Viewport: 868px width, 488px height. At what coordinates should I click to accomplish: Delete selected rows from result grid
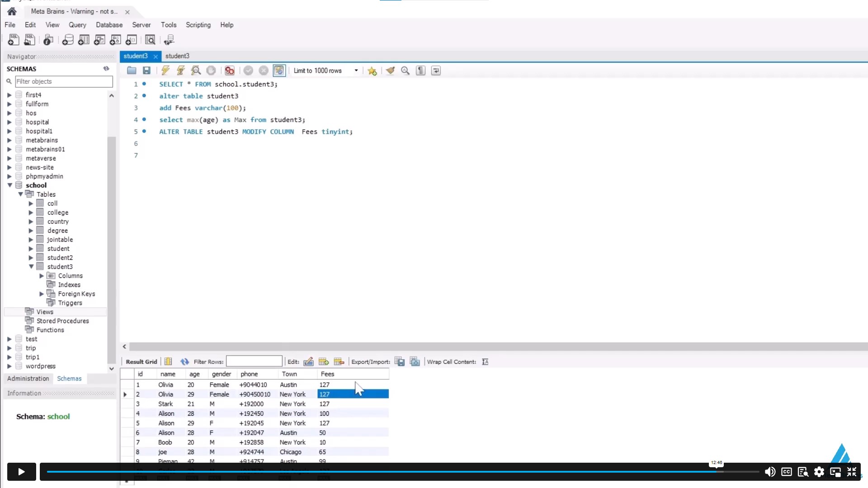click(339, 361)
